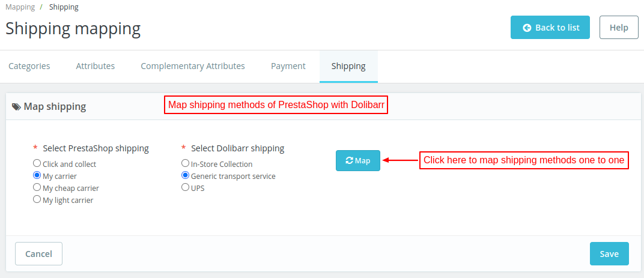644x278 pixels.
Task: Click the refresh icon on Map button
Action: (350, 160)
